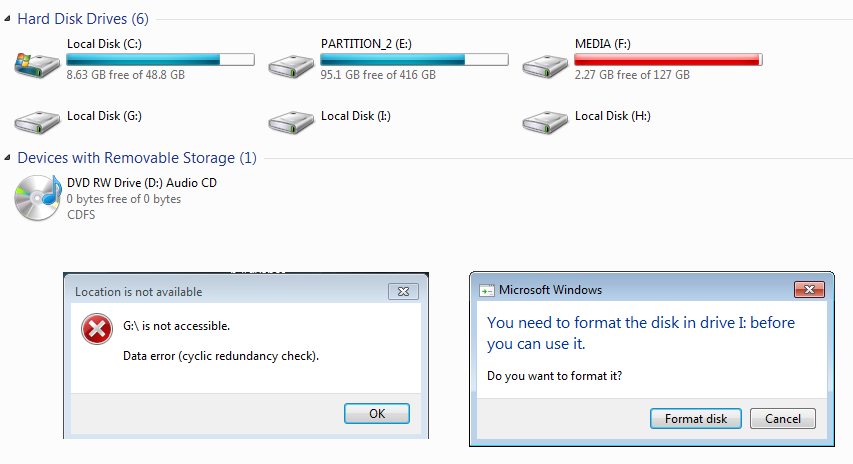The width and height of the screenshot is (853, 464).
Task: Click the red MEDIA (F:) capacity bar
Action: tap(668, 59)
